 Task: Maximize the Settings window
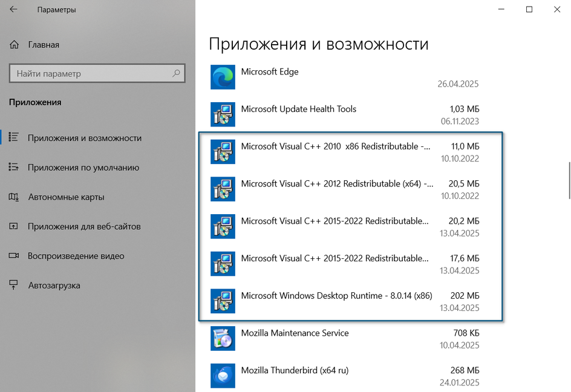(529, 9)
